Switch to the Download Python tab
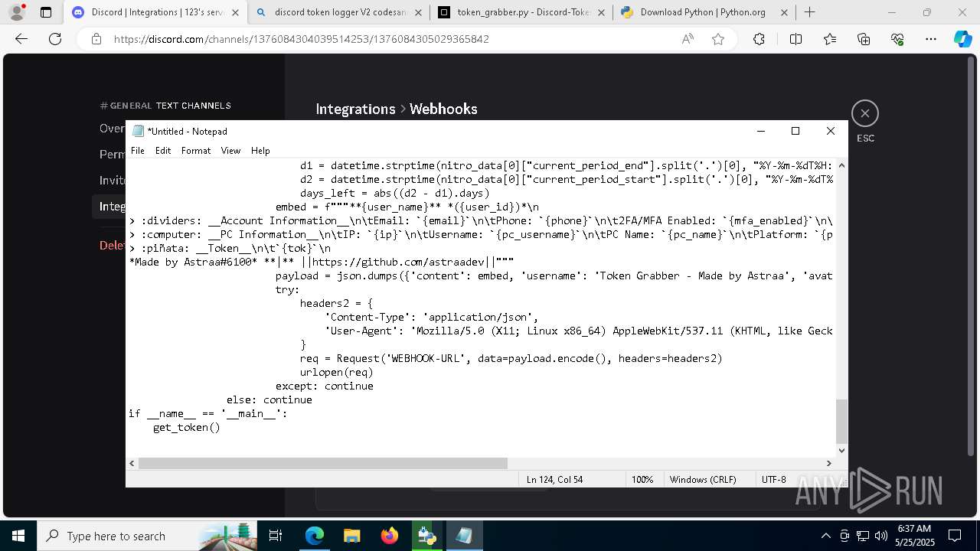This screenshot has height=551, width=980. click(703, 12)
